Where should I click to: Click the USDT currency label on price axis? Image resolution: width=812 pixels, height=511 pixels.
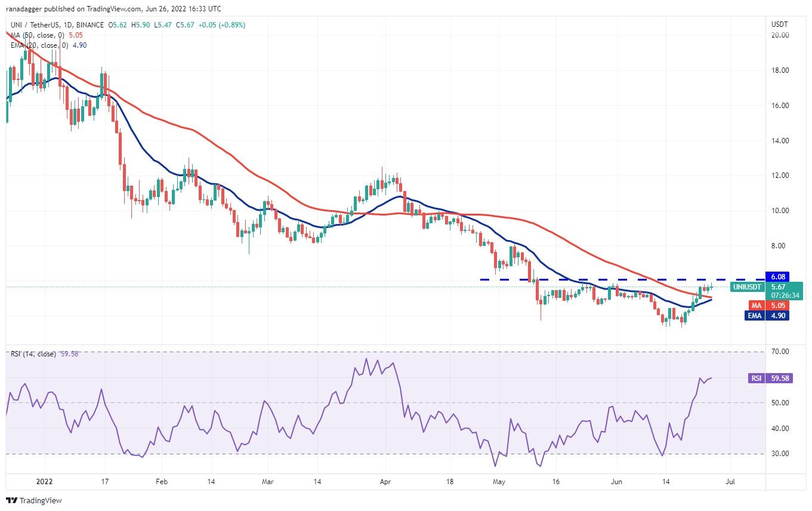(779, 24)
